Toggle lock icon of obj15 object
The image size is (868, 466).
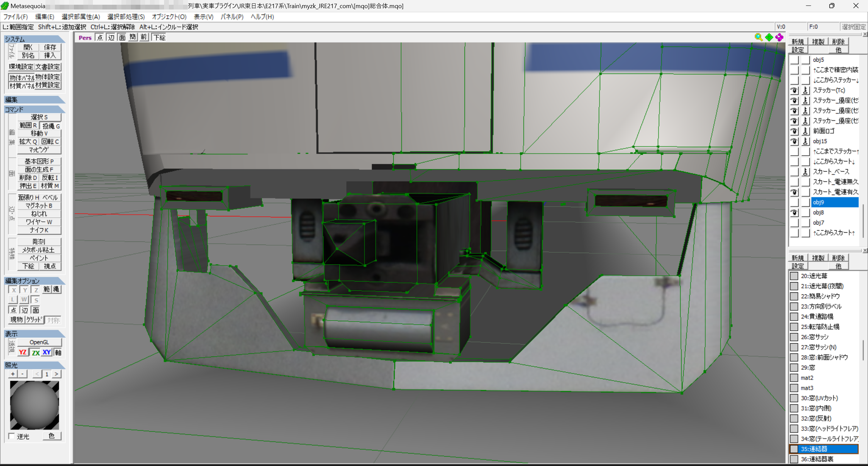(x=805, y=141)
